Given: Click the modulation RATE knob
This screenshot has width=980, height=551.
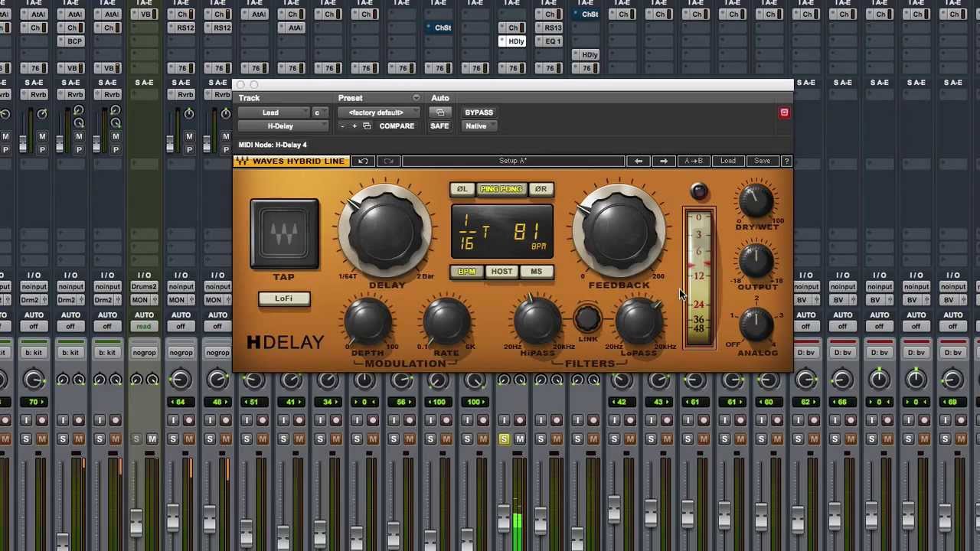Looking at the screenshot, I should coord(446,322).
